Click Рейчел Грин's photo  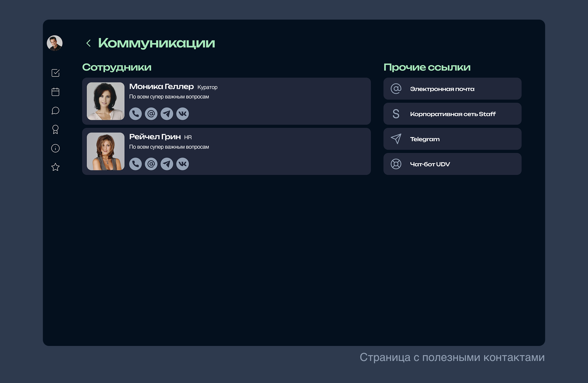point(106,151)
